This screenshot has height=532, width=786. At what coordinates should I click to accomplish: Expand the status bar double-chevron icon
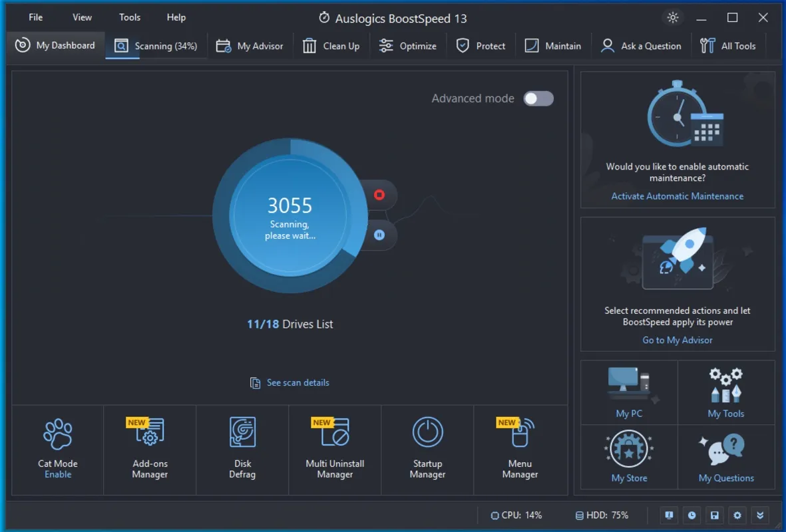(x=760, y=515)
